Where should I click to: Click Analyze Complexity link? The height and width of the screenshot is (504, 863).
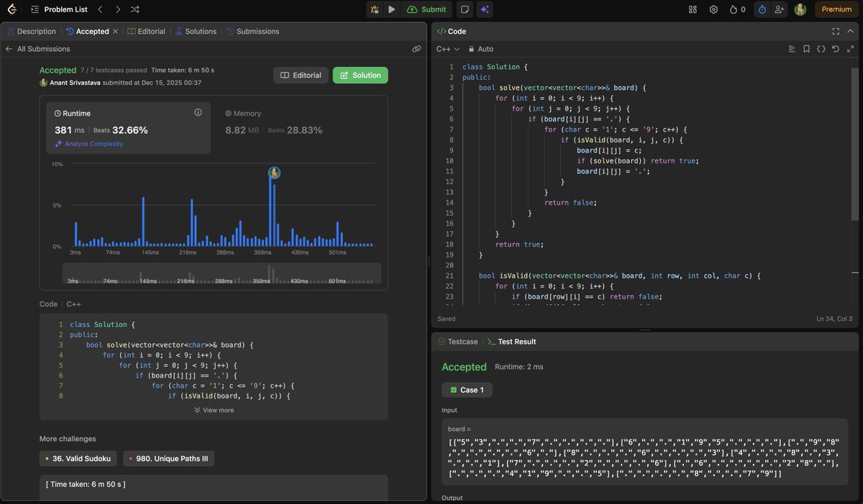coord(89,144)
